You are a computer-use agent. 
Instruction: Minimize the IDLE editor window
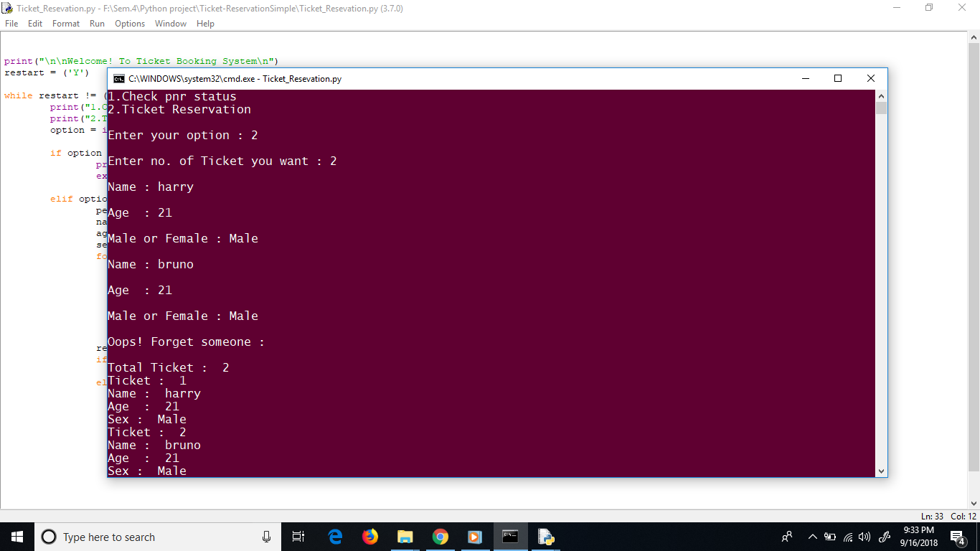click(897, 8)
